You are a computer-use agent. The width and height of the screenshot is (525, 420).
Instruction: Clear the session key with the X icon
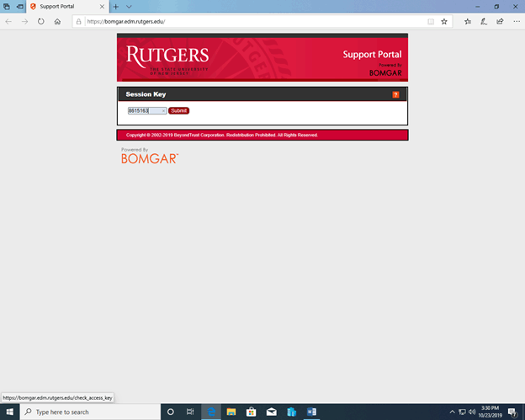pos(163,111)
